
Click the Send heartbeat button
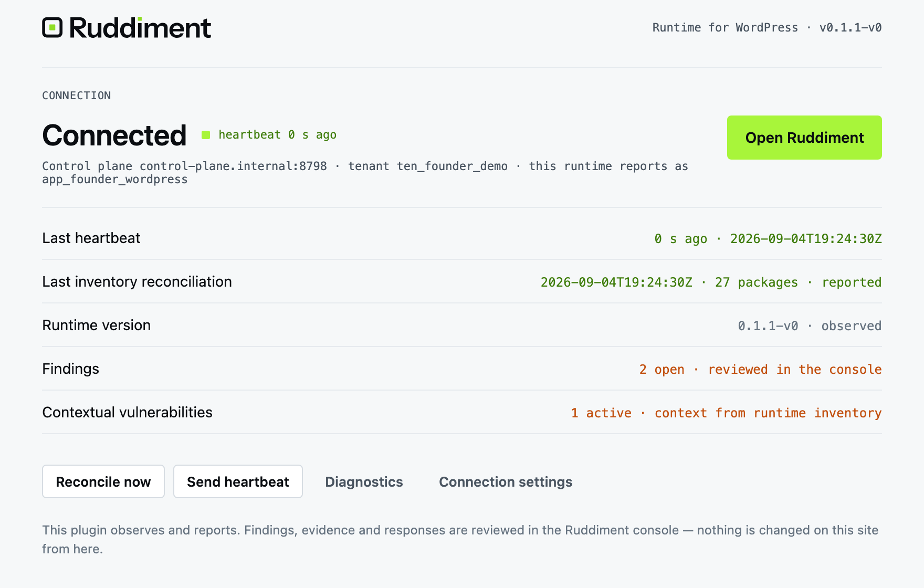pyautogui.click(x=238, y=481)
